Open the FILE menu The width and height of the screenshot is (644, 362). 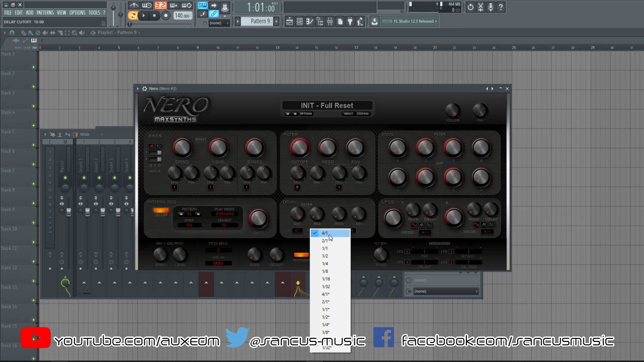point(8,13)
